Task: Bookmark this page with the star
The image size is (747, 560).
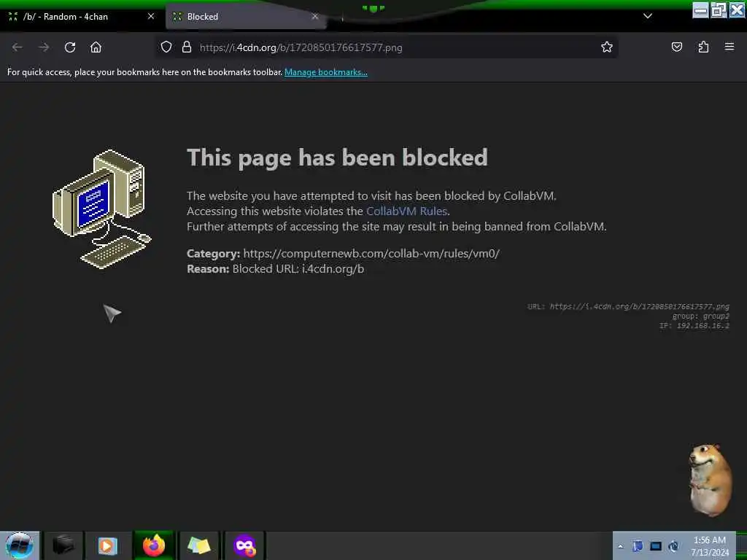Action: (x=606, y=47)
